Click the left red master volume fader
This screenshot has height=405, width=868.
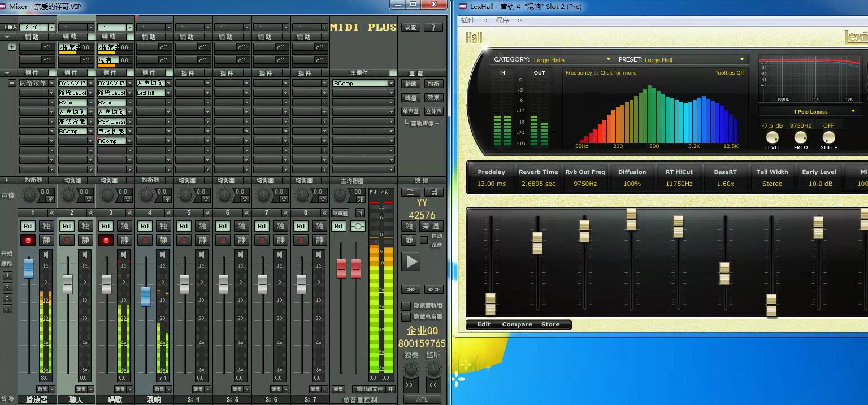click(x=341, y=268)
